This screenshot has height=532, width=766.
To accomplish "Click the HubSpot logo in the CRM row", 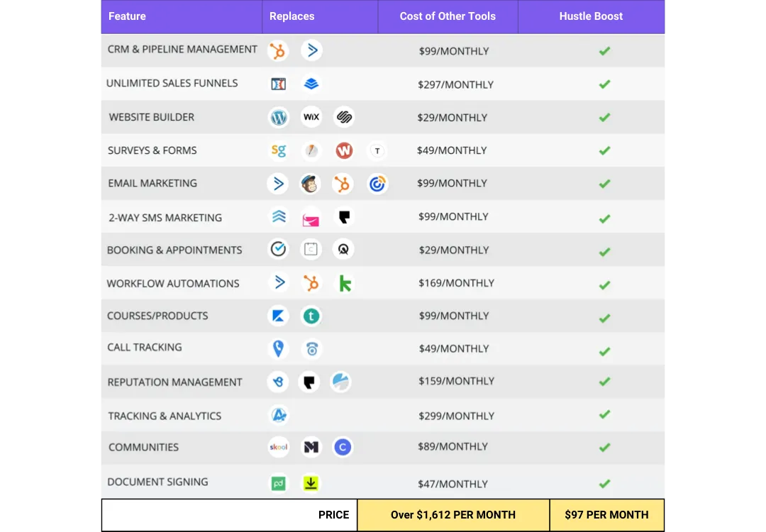I will pos(278,51).
